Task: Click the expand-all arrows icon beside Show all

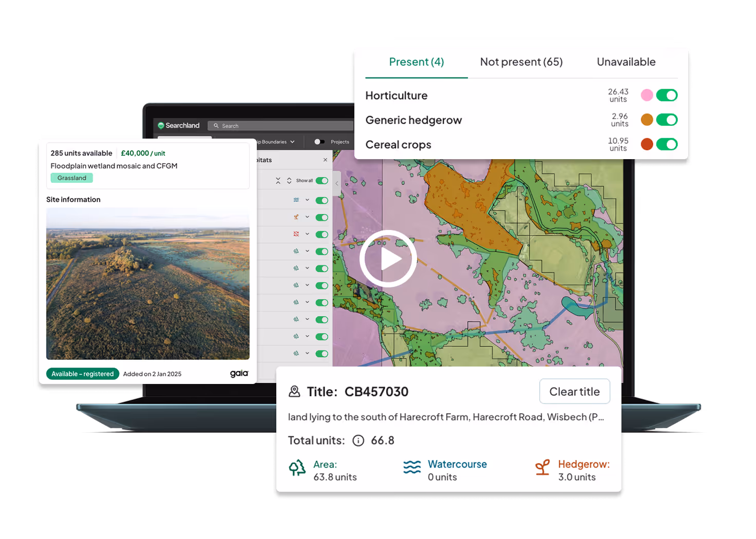Action: [289, 181]
